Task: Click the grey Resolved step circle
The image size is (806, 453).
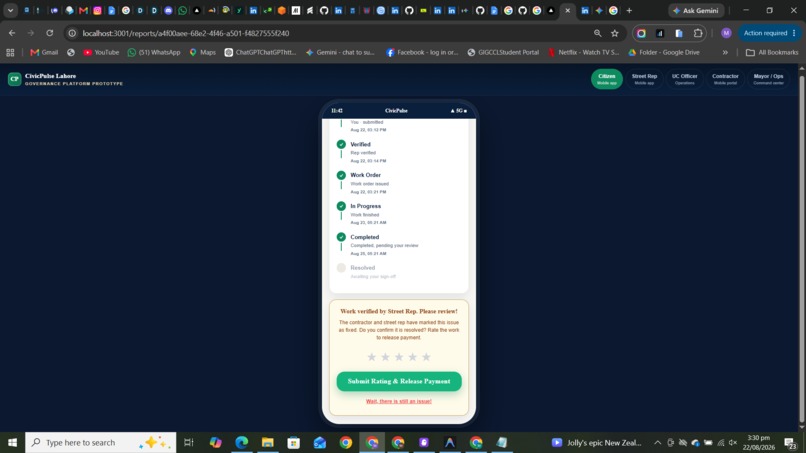Action: 341,268
